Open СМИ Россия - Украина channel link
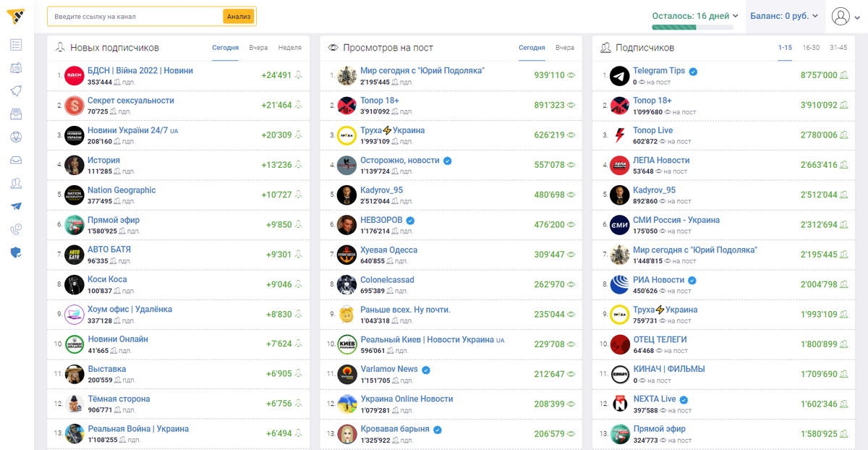Screen dimensions: 868x450 (x=676, y=220)
